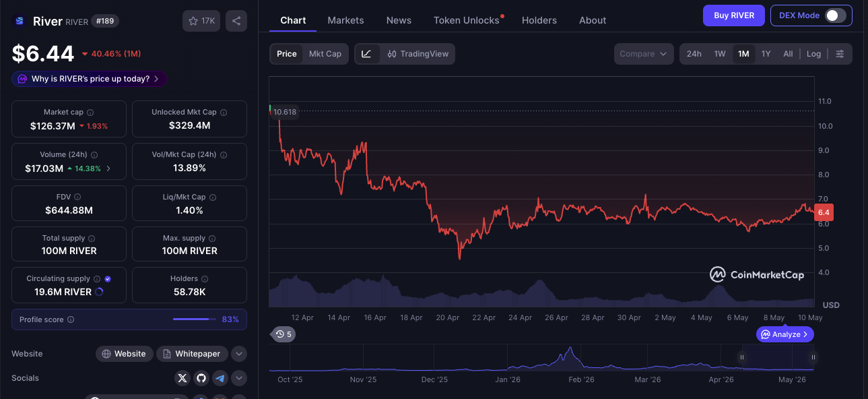The image size is (868, 399).
Task: Click Volume (24h) info icon
Action: pos(94,155)
